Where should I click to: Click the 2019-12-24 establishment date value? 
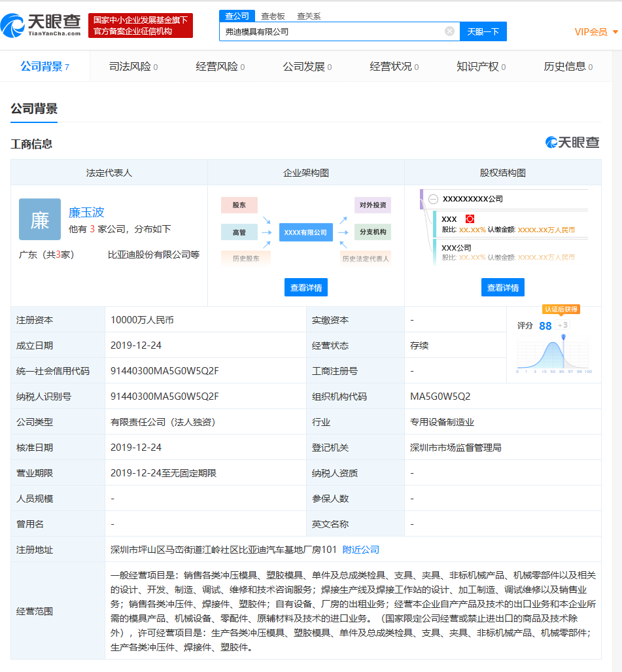point(136,345)
